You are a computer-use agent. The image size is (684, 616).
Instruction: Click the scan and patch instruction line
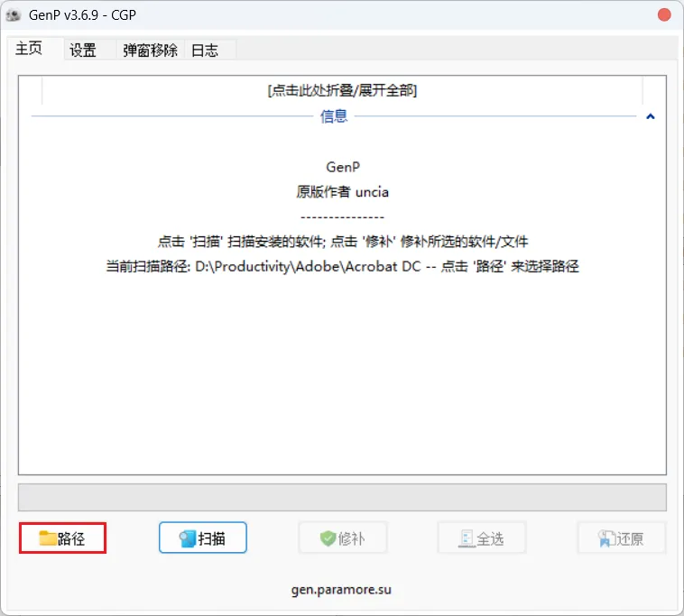(343, 242)
